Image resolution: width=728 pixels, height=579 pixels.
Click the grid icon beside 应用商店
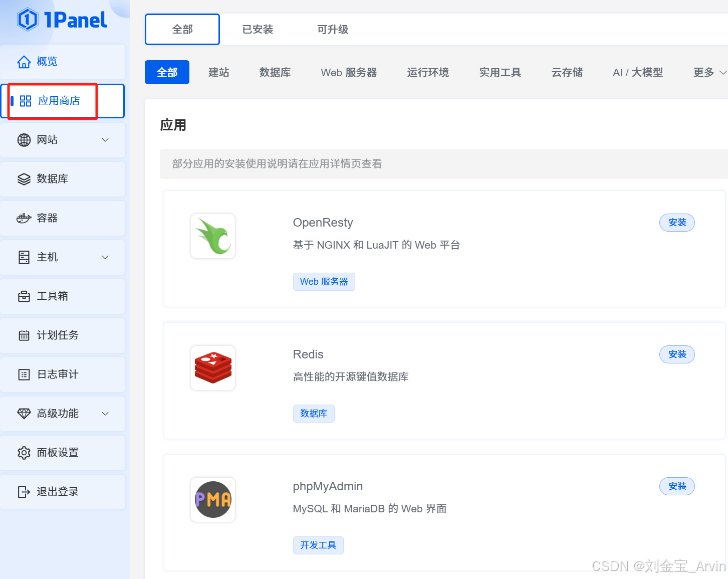[26, 101]
